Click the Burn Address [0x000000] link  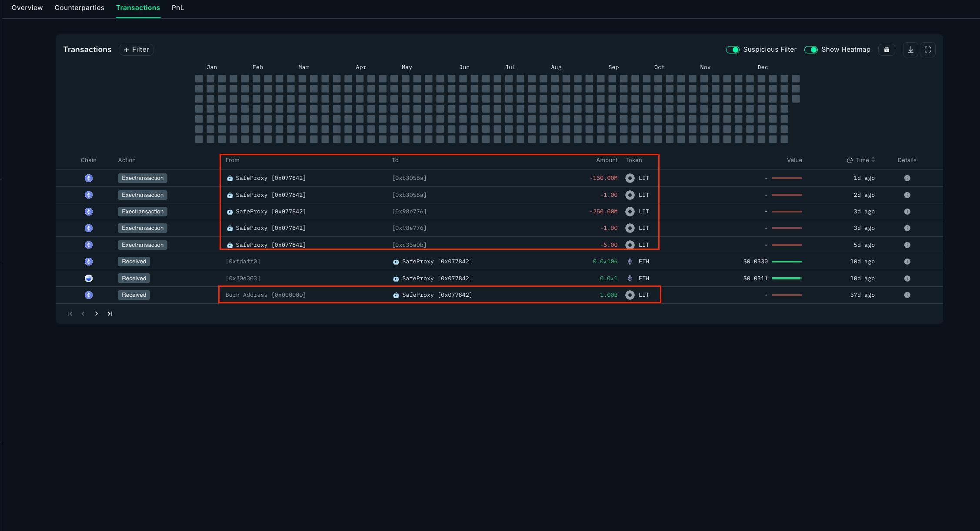(x=266, y=295)
